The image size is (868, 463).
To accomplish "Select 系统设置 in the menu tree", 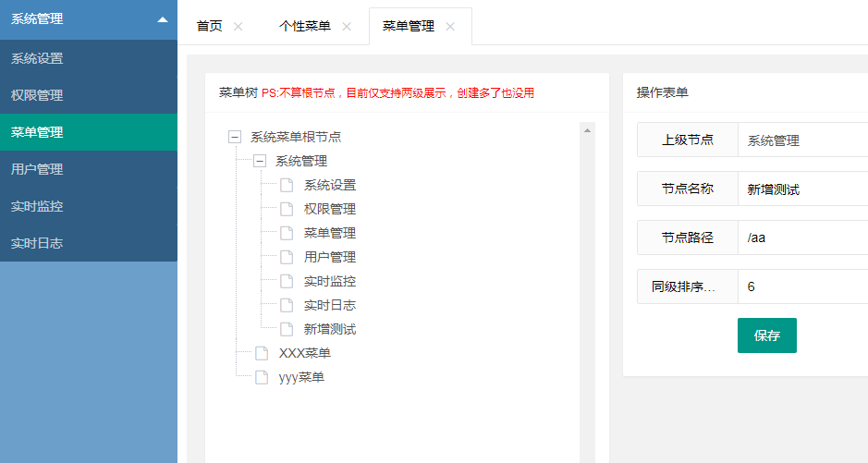I will (x=329, y=186).
